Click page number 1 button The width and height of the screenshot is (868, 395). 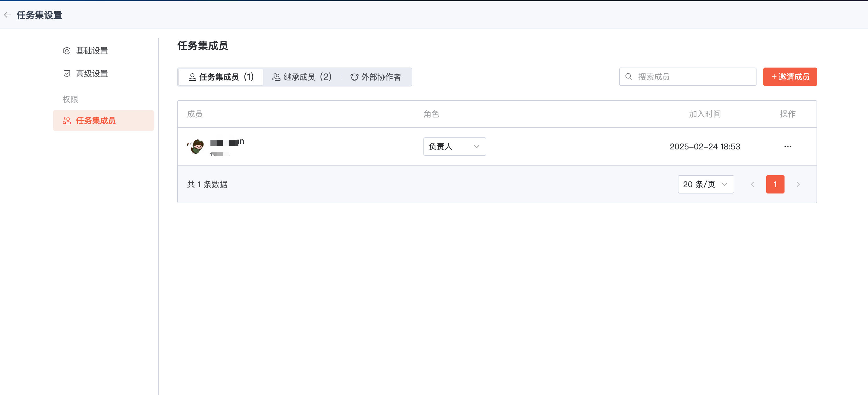775,184
